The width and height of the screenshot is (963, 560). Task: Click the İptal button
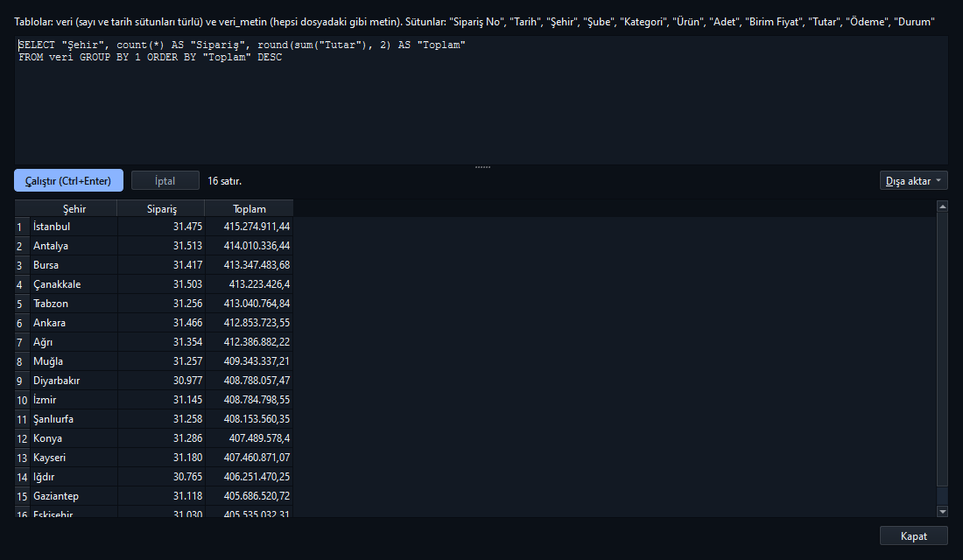click(165, 180)
